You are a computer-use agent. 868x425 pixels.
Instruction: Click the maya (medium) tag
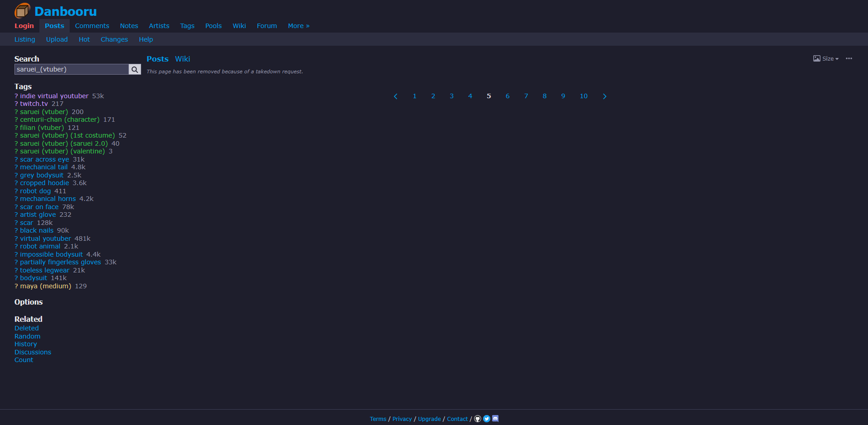pyautogui.click(x=46, y=286)
